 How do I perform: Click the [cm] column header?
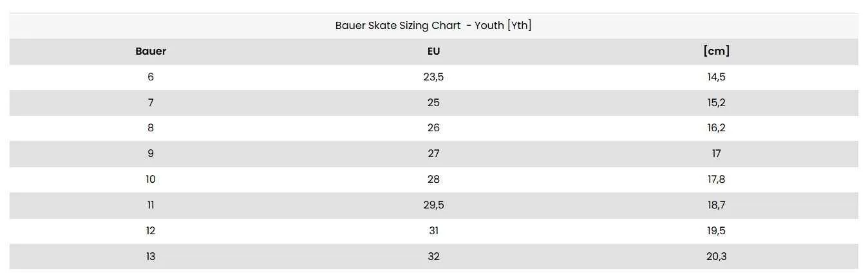(x=716, y=51)
